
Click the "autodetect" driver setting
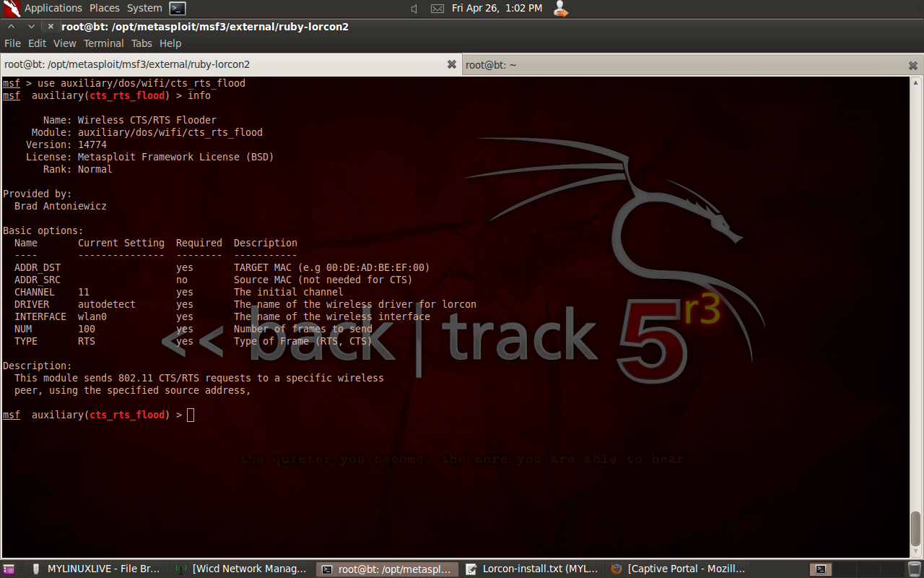point(107,304)
